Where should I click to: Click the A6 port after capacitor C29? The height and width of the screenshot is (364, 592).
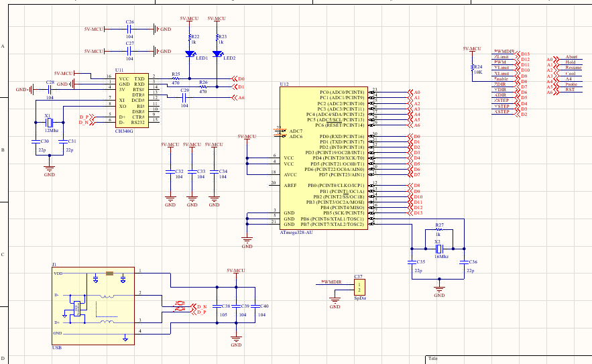[x=238, y=98]
